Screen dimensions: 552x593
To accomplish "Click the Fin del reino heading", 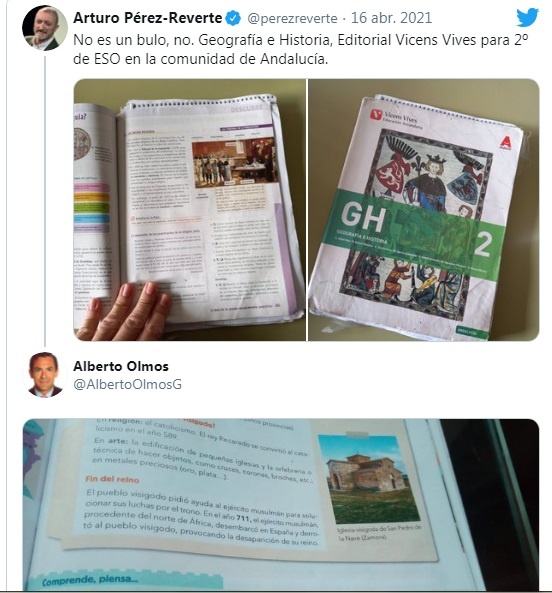I will coord(112,479).
